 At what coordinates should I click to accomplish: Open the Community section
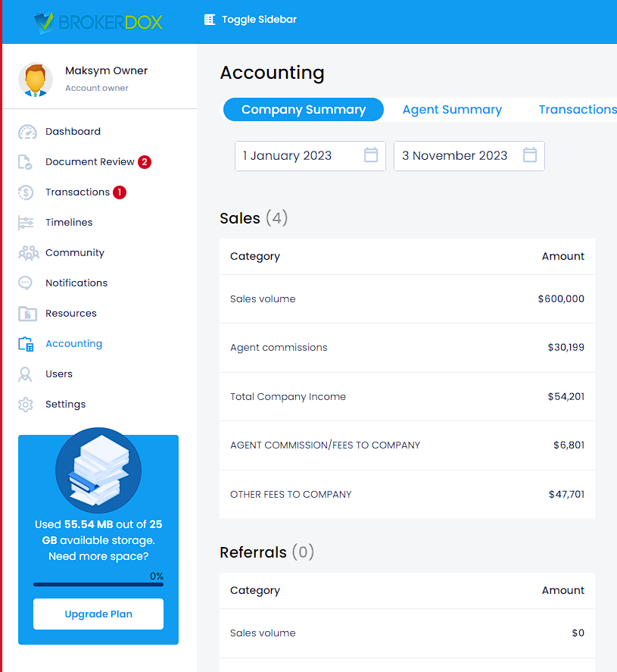tap(75, 253)
